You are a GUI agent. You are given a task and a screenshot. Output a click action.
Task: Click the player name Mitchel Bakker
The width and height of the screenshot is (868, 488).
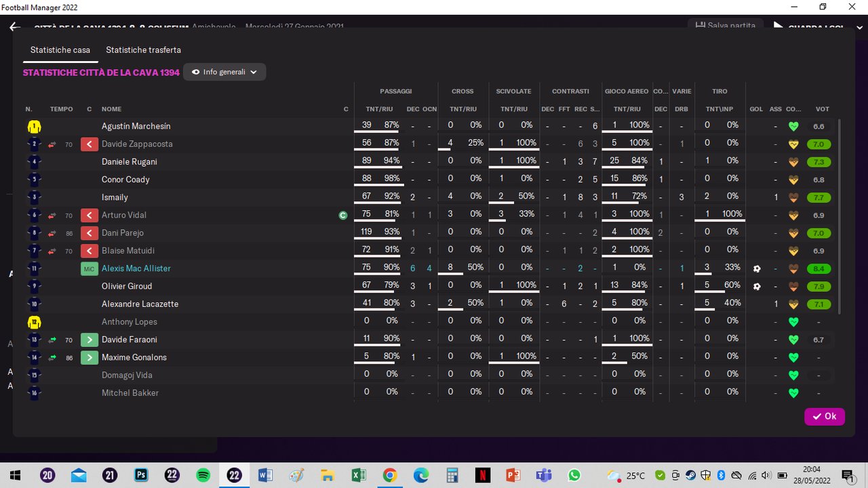[130, 392]
